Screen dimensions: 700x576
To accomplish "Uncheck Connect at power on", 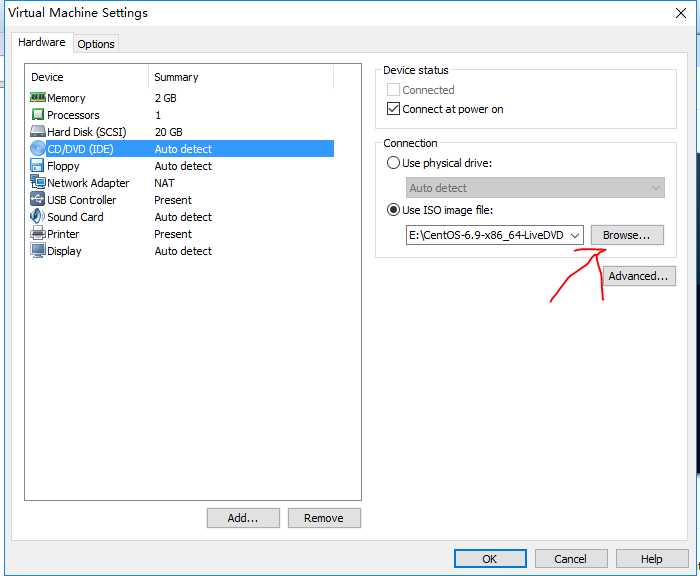I will (x=393, y=109).
